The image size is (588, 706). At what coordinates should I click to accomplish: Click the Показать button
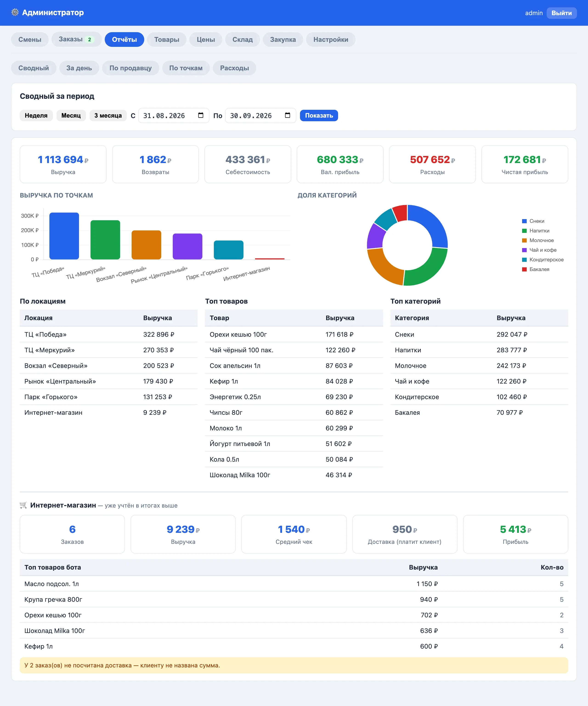click(319, 115)
